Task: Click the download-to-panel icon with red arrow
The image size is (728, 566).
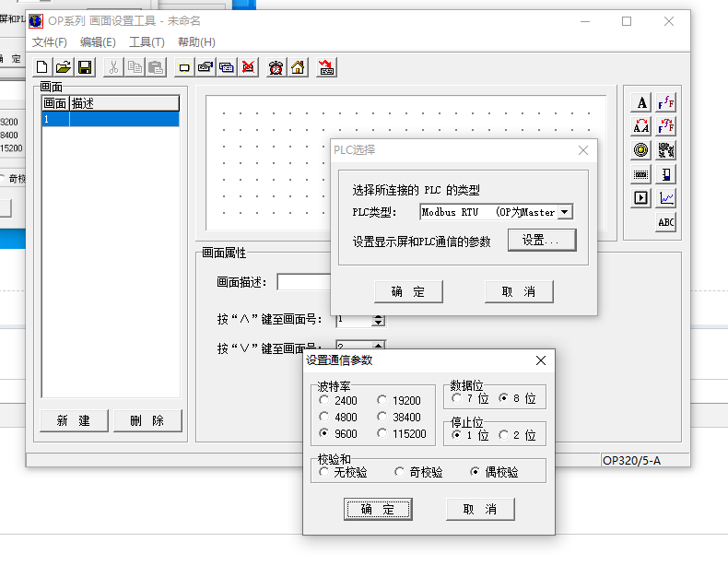Action: tap(326, 67)
